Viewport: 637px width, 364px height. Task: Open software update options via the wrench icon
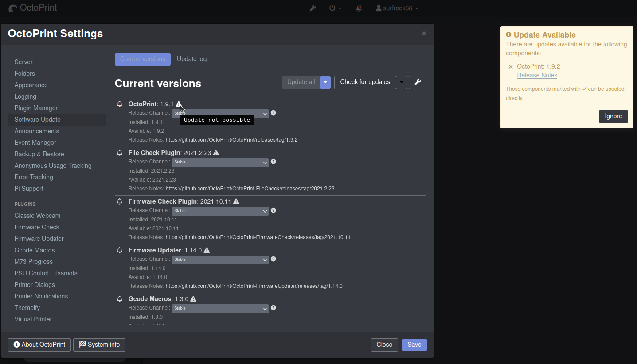coord(417,82)
